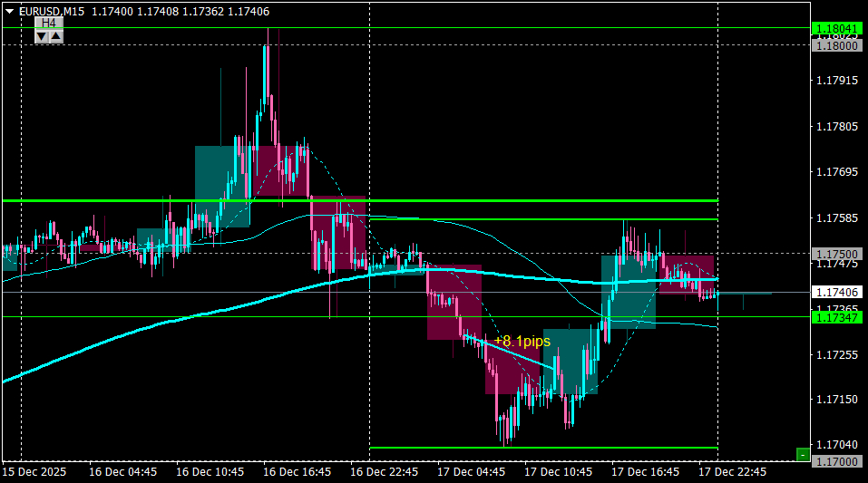Image resolution: width=868 pixels, height=483 pixels.
Task: Click the down arrow under H4
Action: click(42, 36)
